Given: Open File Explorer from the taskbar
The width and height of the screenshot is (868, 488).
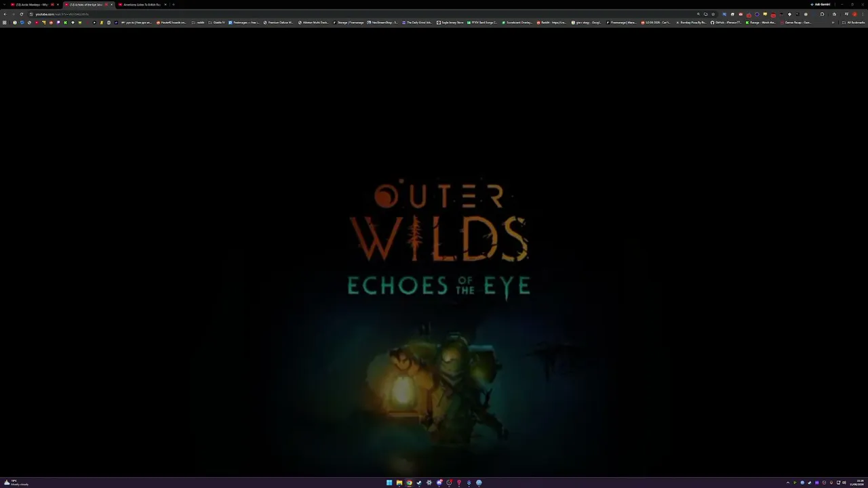Looking at the screenshot, I should (399, 483).
